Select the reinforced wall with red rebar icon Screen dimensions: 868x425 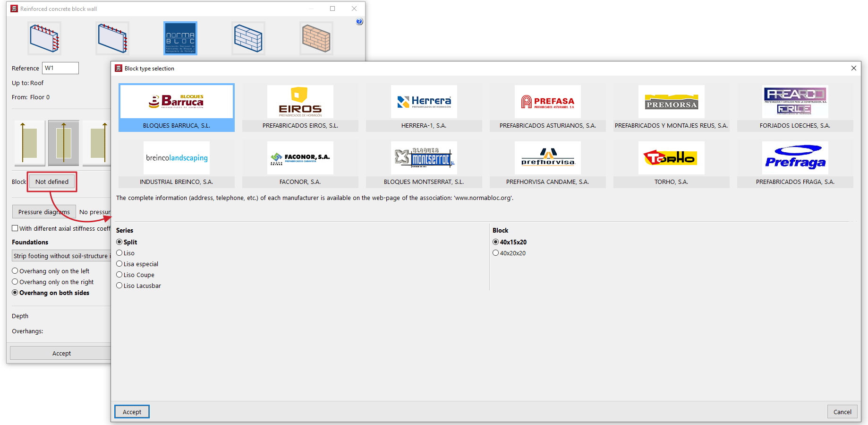click(x=44, y=38)
